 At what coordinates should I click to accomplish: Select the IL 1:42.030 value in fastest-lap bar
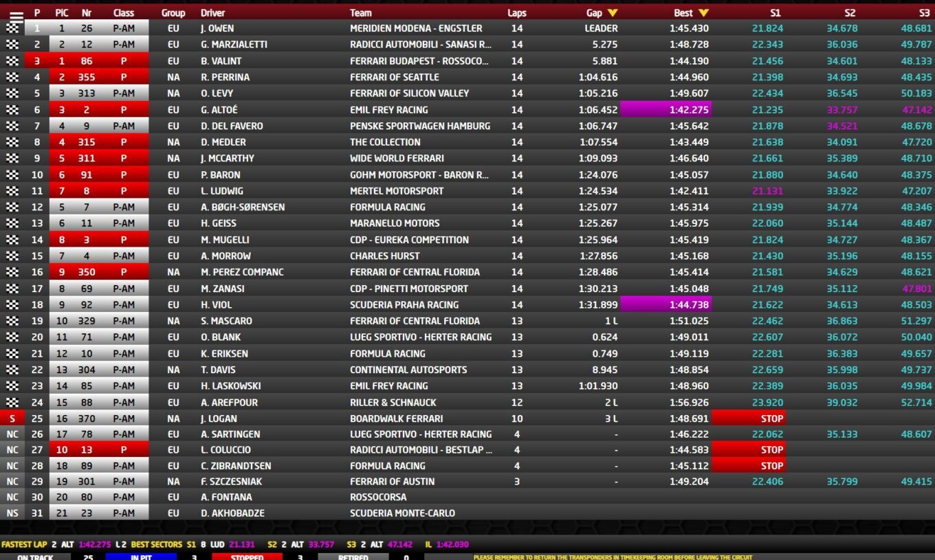(x=453, y=544)
